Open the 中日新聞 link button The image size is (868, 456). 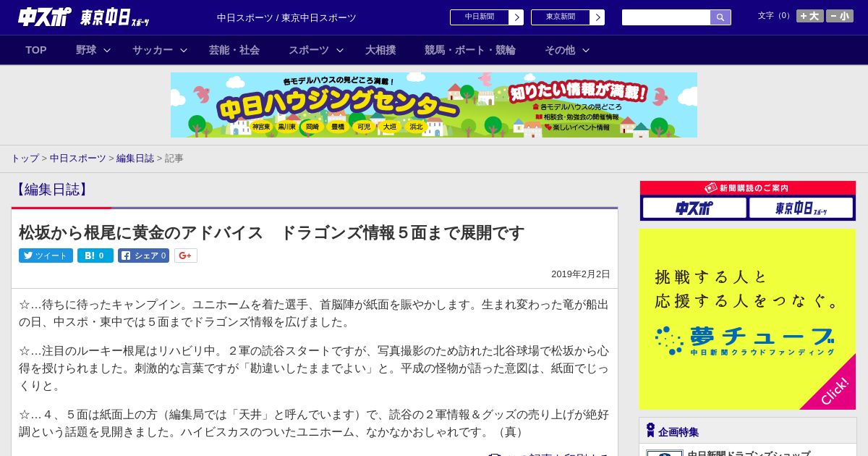coord(480,17)
